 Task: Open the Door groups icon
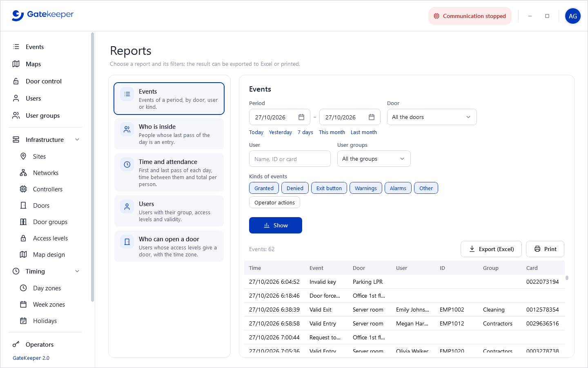23,222
